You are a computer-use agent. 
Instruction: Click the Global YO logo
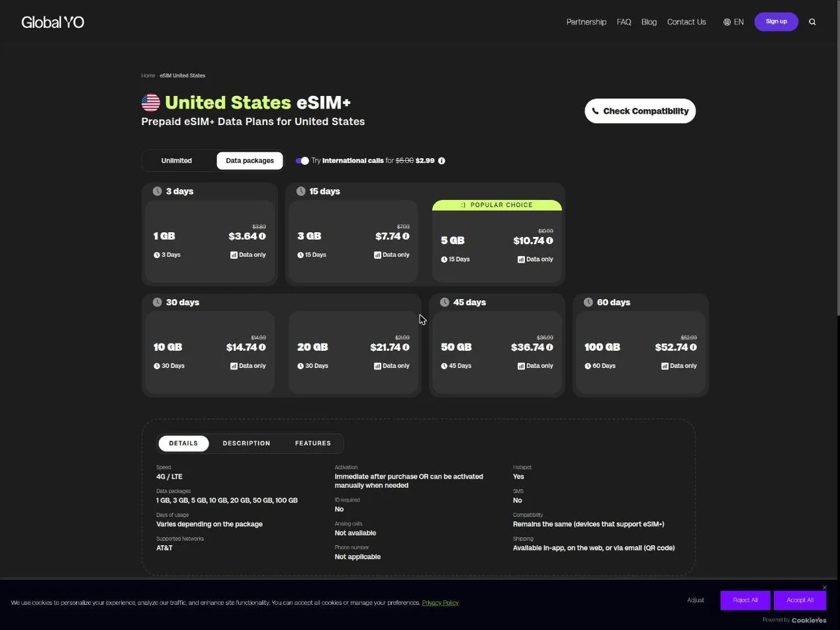pos(53,22)
